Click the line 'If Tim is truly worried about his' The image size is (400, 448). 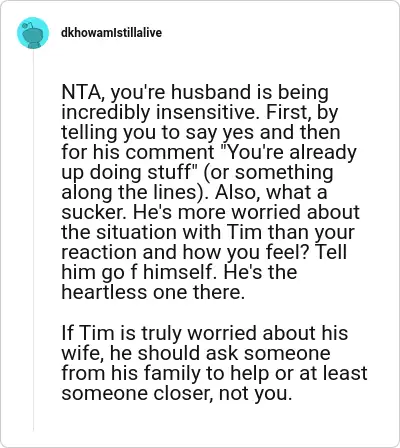[205, 333]
